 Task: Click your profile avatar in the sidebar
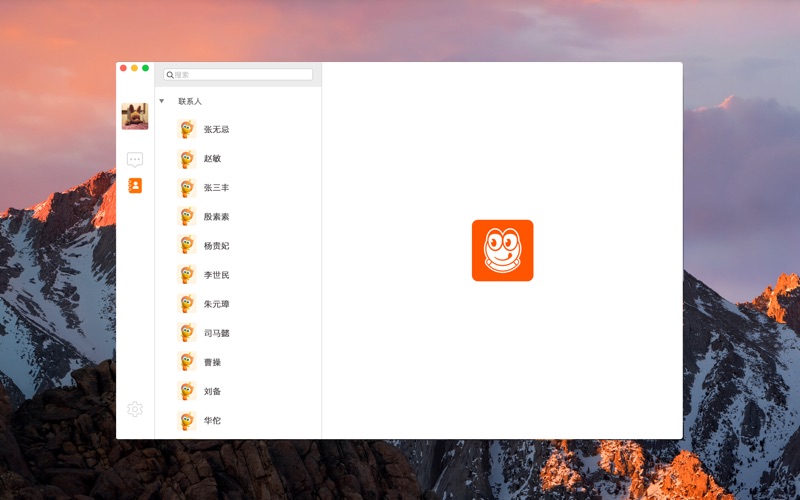135,116
